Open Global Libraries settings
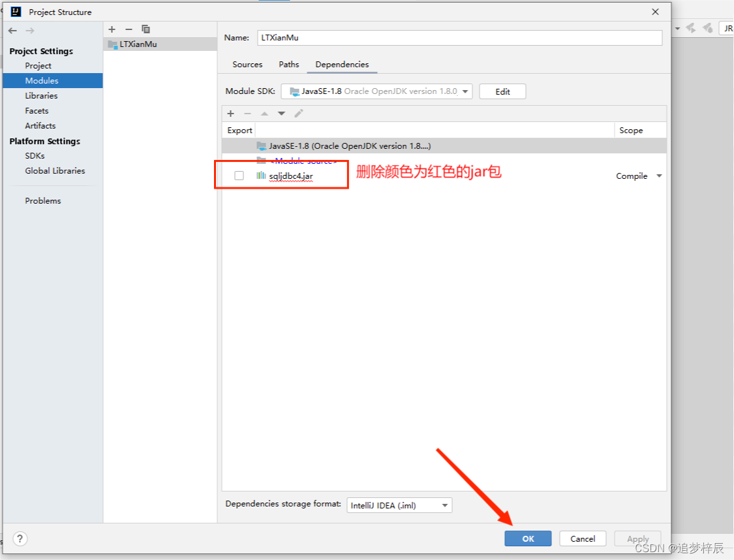This screenshot has height=560, width=734. point(55,170)
